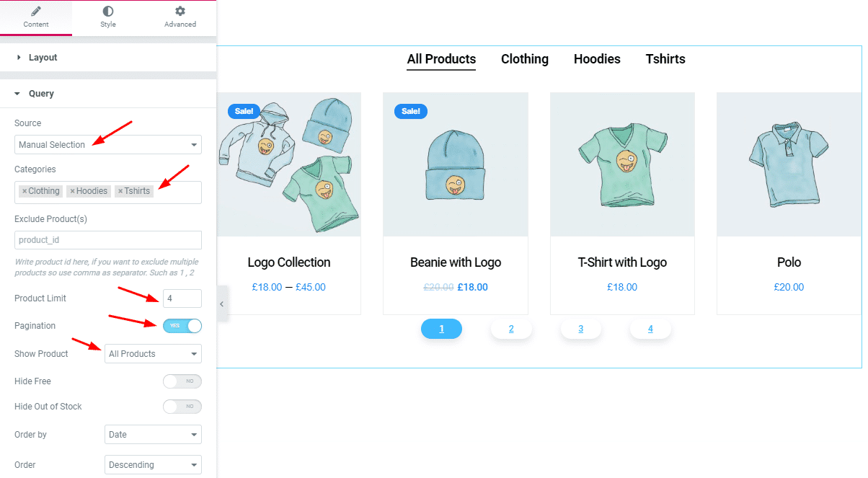This screenshot has height=478, width=868.
Task: Collapse the editor panel with arrow handle
Action: tap(222, 304)
